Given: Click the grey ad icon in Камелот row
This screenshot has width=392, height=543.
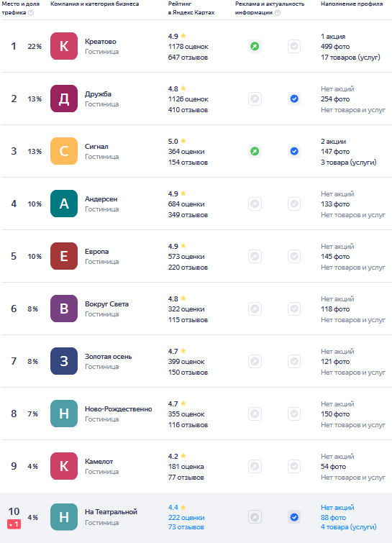Looking at the screenshot, I should pyautogui.click(x=255, y=466).
